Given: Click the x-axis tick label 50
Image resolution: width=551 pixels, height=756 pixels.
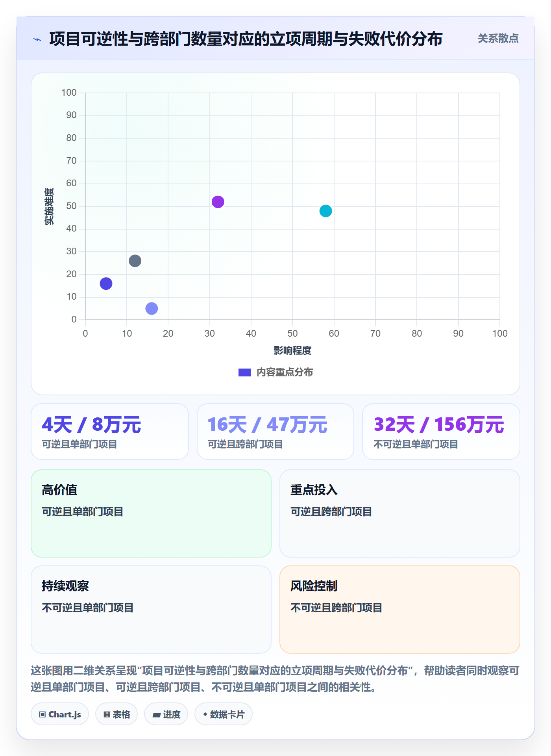Looking at the screenshot, I should (x=292, y=334).
